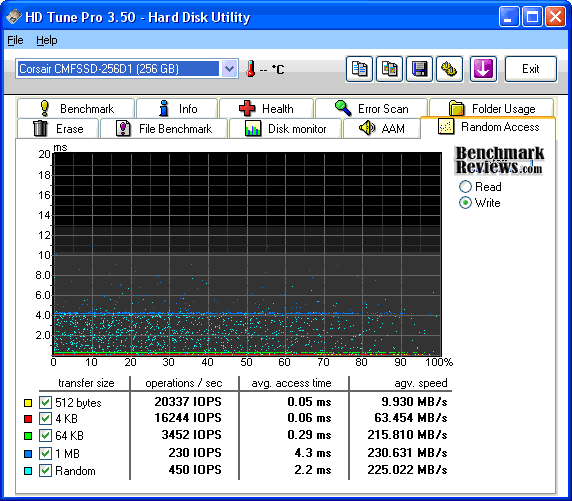Maximize the HD Tune Pro window
The image size is (572, 501).
532,17
